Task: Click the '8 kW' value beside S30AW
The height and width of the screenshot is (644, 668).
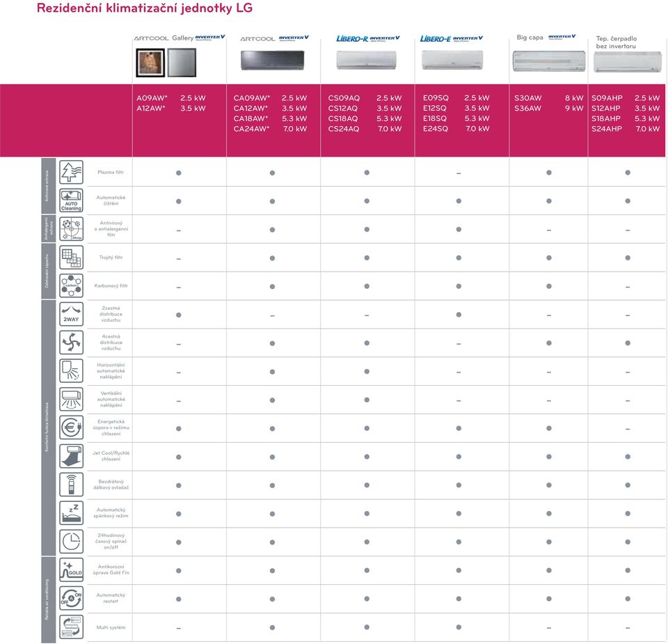Action: tap(574, 98)
